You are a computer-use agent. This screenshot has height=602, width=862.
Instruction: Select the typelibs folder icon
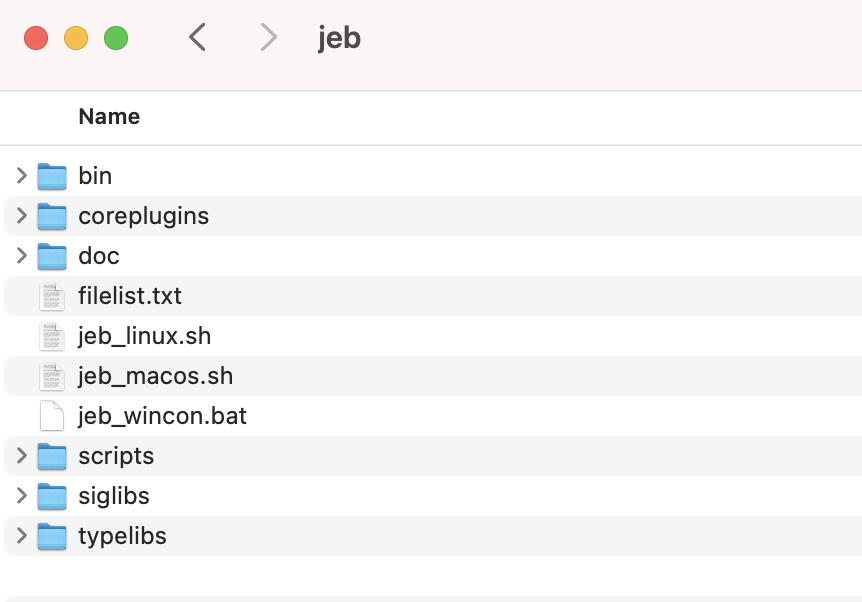click(x=52, y=536)
